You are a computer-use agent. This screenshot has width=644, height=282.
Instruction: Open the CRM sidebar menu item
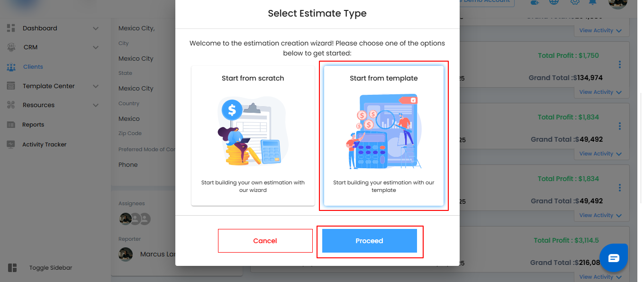(x=30, y=47)
